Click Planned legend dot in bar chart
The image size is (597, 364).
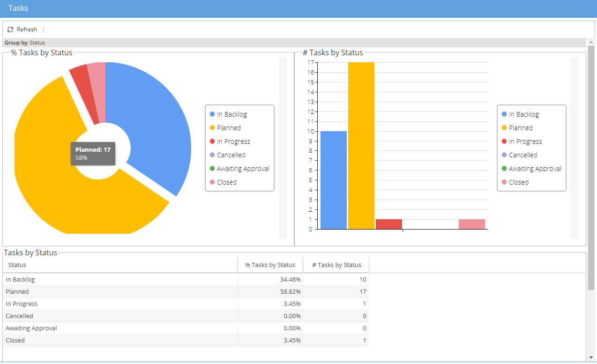click(x=504, y=128)
